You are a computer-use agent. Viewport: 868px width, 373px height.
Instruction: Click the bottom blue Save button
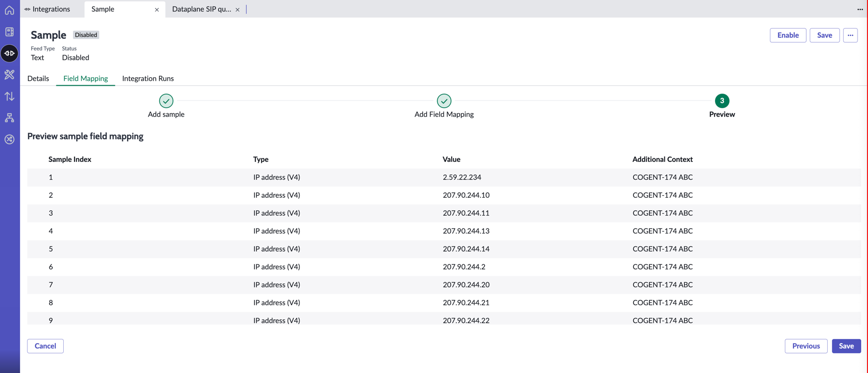846,346
